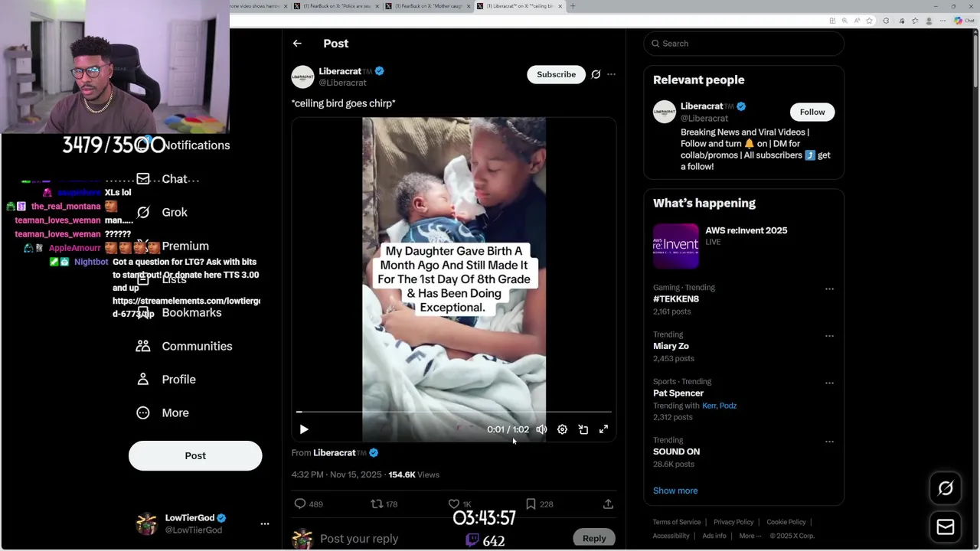Screen dimensions: 980x551
Task: Open Premium in the sidebar
Action: click(185, 246)
